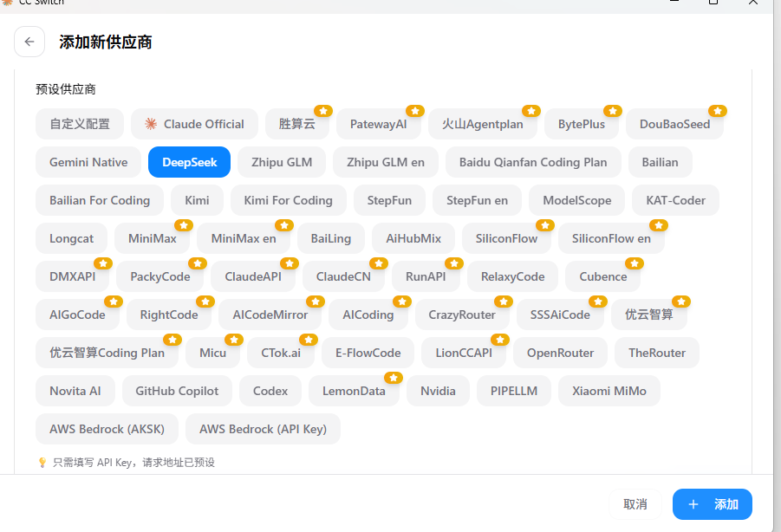781x532 pixels.
Task: Pick the PatewayAI provider
Action: point(379,124)
